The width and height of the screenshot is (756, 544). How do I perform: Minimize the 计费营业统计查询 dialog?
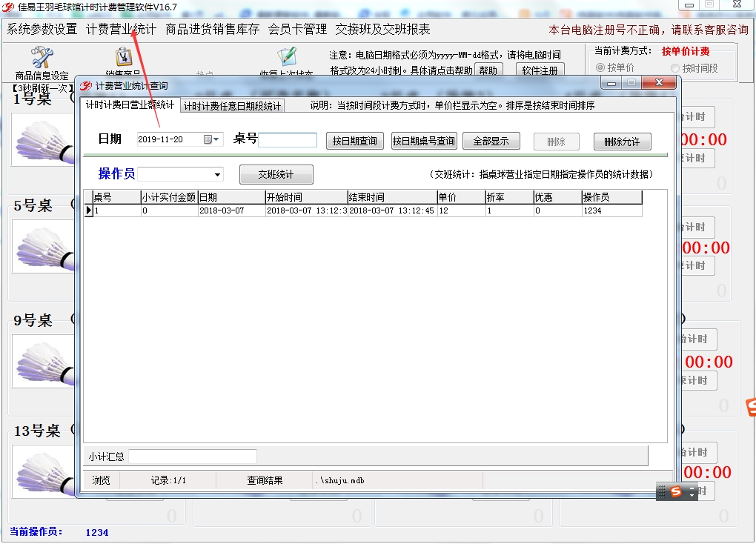tap(611, 83)
